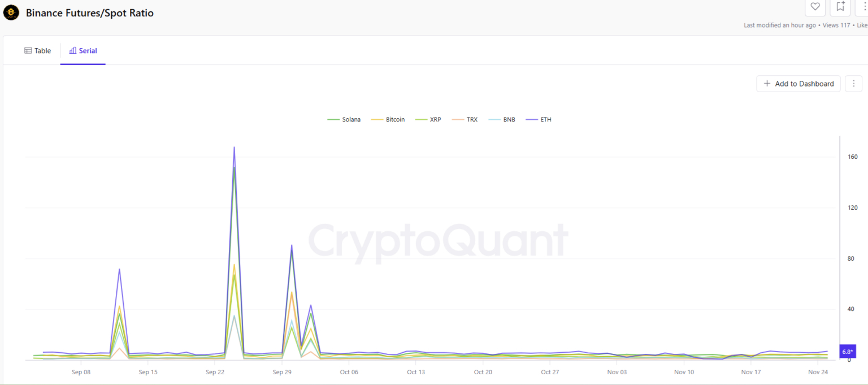This screenshot has height=385, width=868.
Task: Save chart using the bookmark icon
Action: tap(840, 7)
